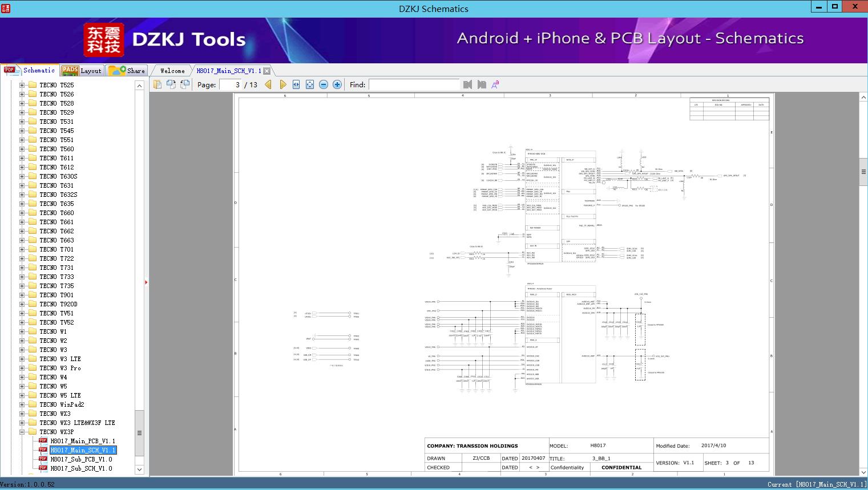
Task: Open H8017_Sub_SCH_V1.0 file
Action: pyautogui.click(x=81, y=468)
